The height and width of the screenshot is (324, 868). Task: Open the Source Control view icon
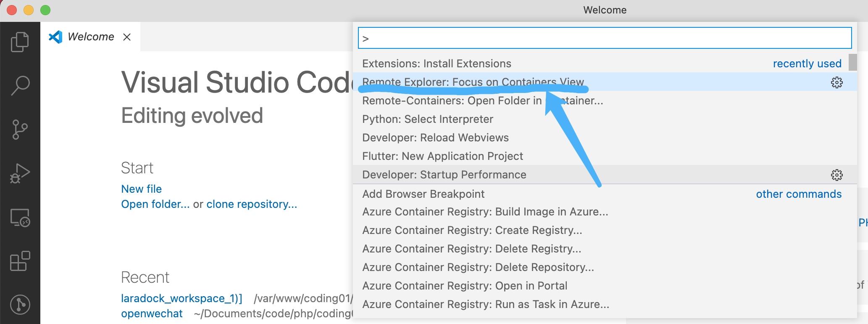(x=20, y=129)
